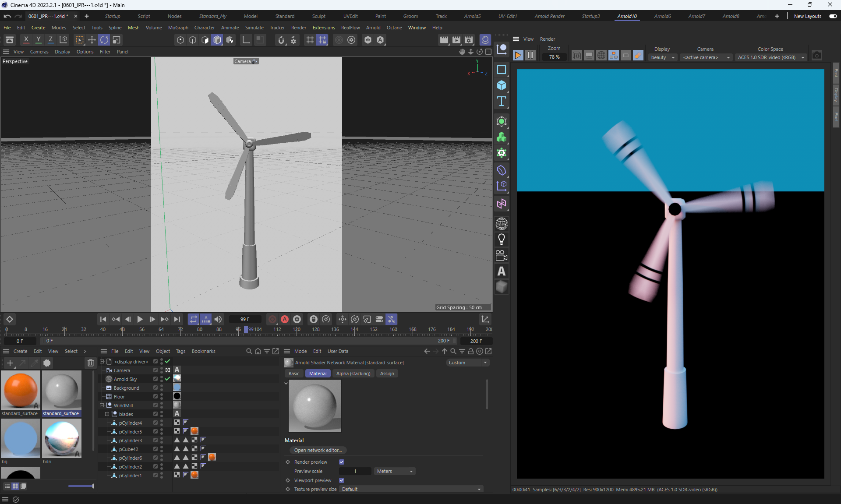Add a Text spline object
The width and height of the screenshot is (841, 504).
coord(502,102)
